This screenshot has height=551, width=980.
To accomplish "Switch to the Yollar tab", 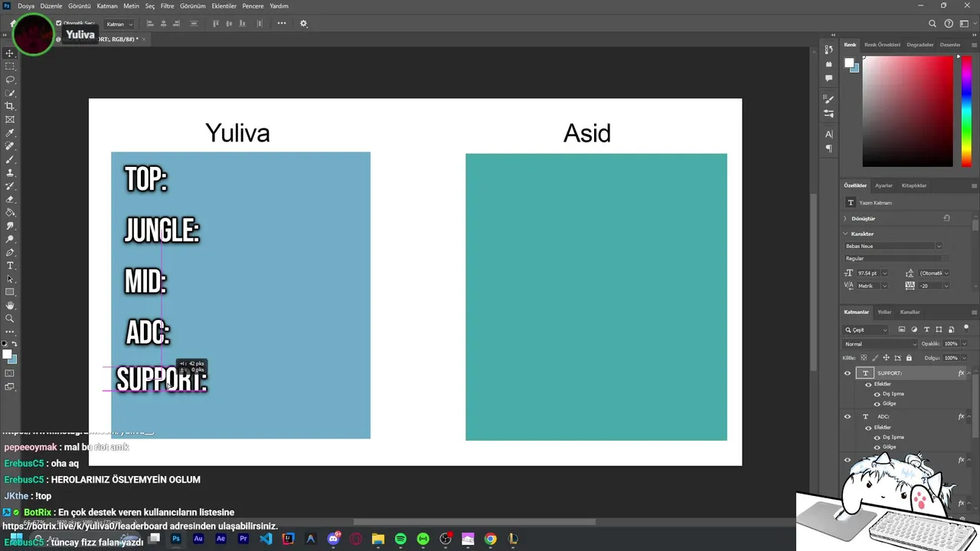I will tap(884, 312).
